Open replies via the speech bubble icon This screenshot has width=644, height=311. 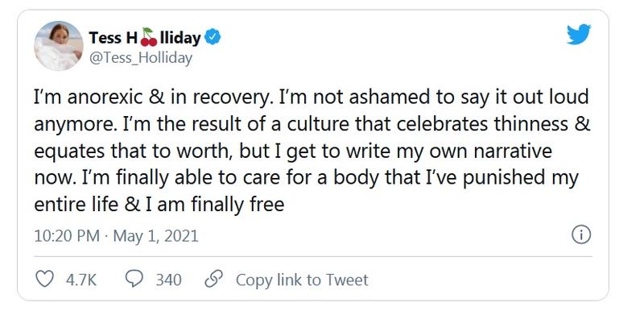tap(134, 280)
